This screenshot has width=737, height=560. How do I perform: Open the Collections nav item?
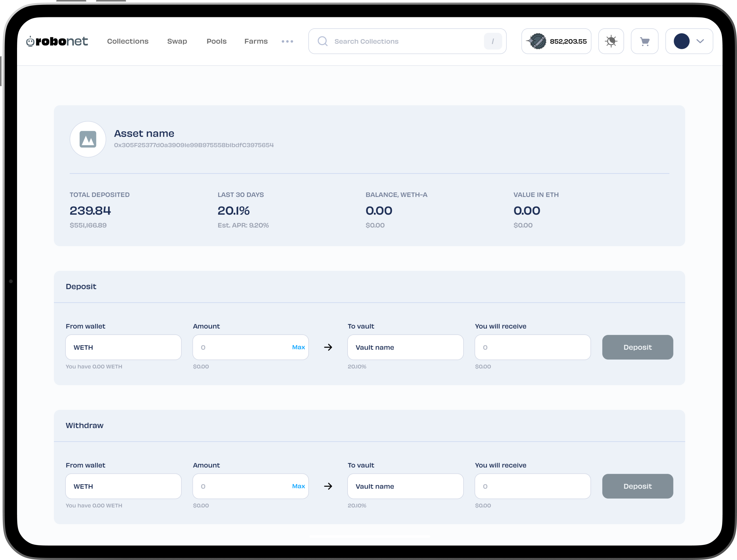click(x=127, y=41)
